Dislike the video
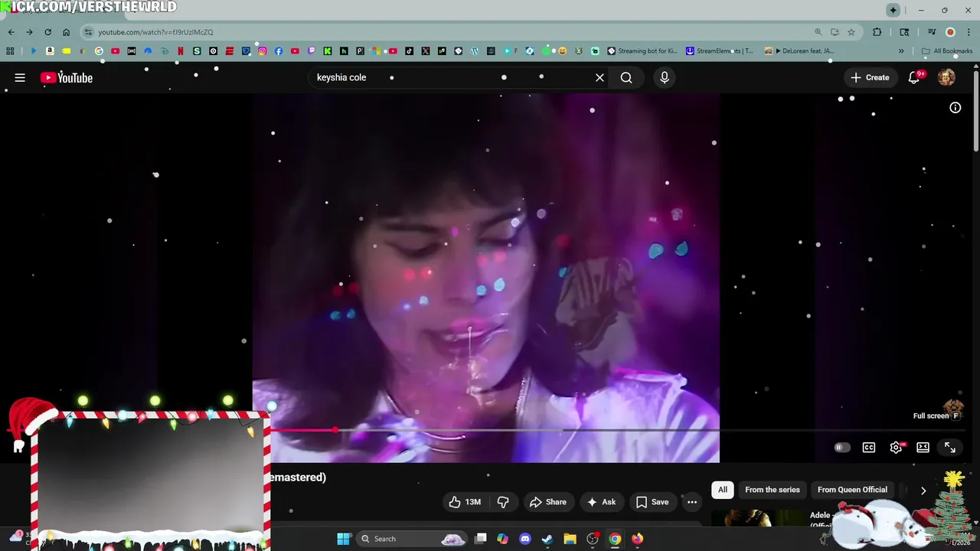The width and height of the screenshot is (980, 551). click(503, 502)
